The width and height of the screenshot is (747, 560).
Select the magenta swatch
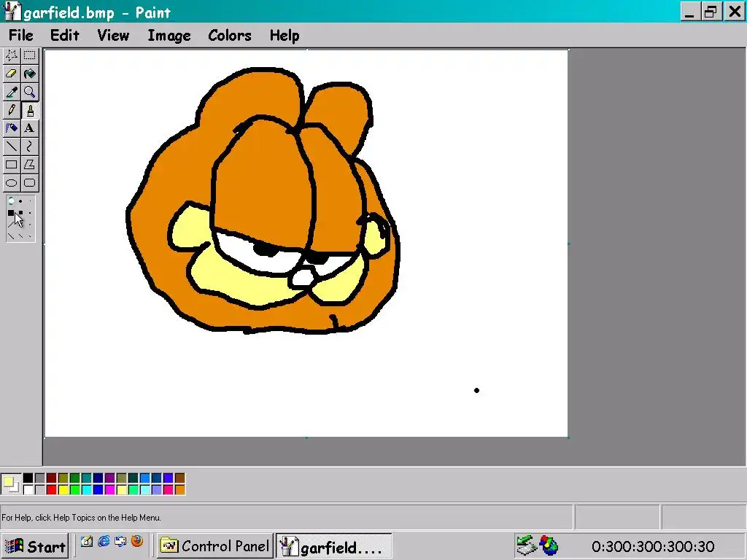click(110, 490)
